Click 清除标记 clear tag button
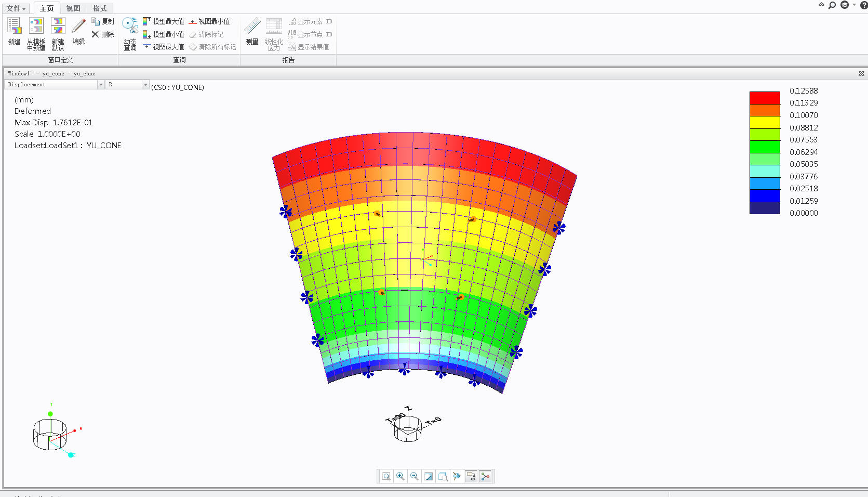Screen dimensions: 868x497 coord(206,34)
